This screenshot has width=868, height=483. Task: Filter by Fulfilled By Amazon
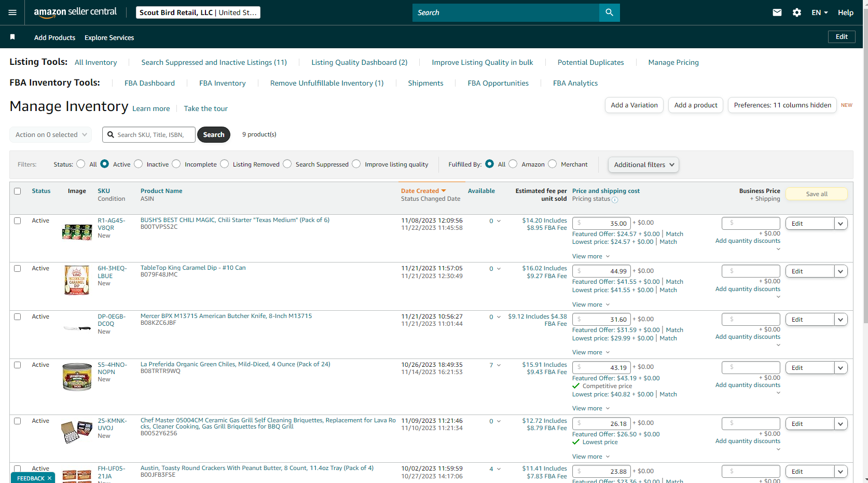tap(513, 164)
